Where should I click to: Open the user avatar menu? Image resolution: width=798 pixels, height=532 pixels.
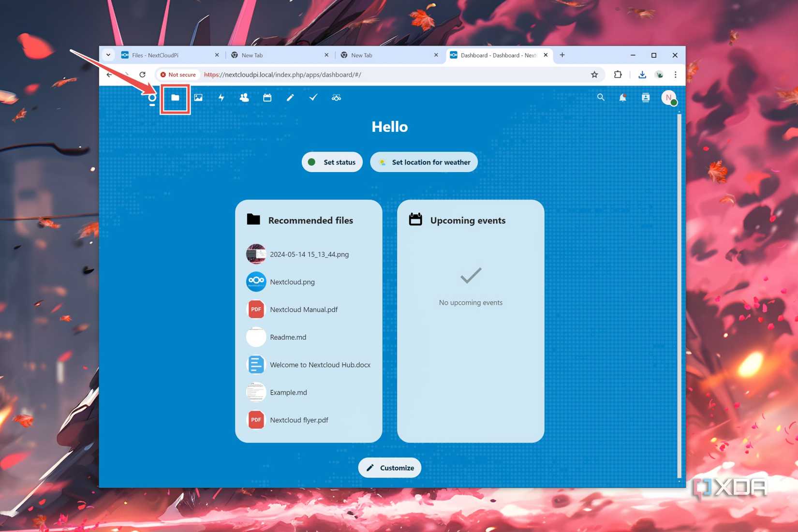(668, 97)
